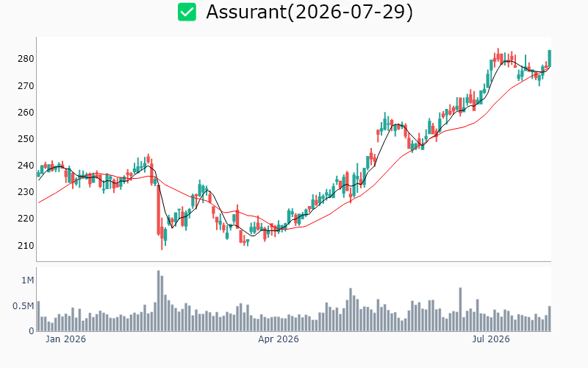Click the 230 price axis label
This screenshot has height=368, width=588.
26,192
